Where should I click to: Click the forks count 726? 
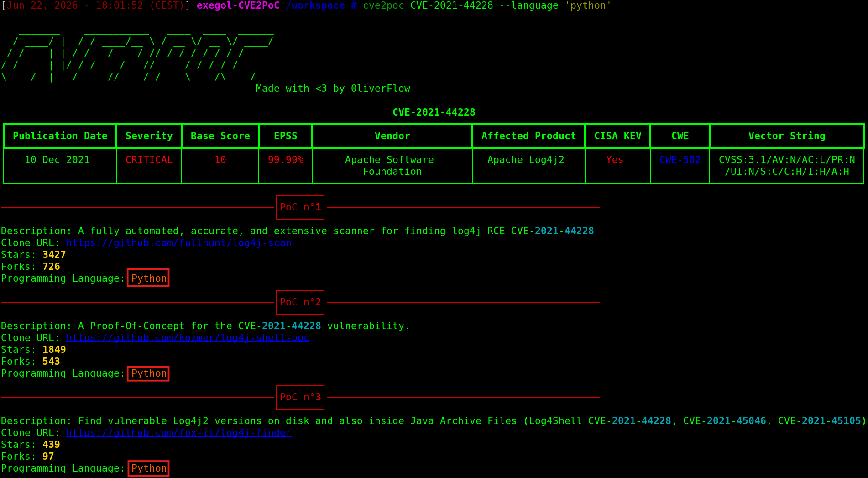pos(51,267)
